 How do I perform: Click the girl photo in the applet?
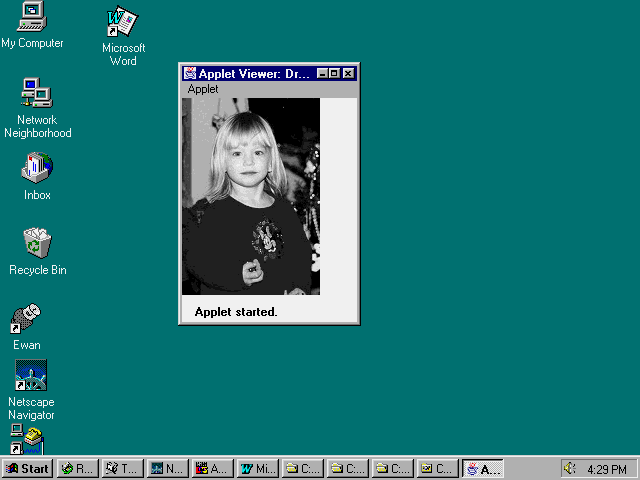coord(251,196)
